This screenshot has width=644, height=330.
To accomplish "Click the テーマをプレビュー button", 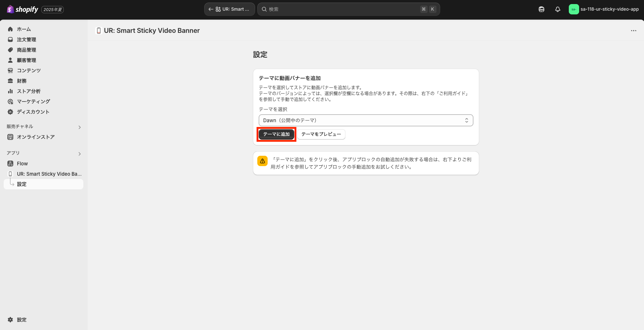I will tap(321, 134).
